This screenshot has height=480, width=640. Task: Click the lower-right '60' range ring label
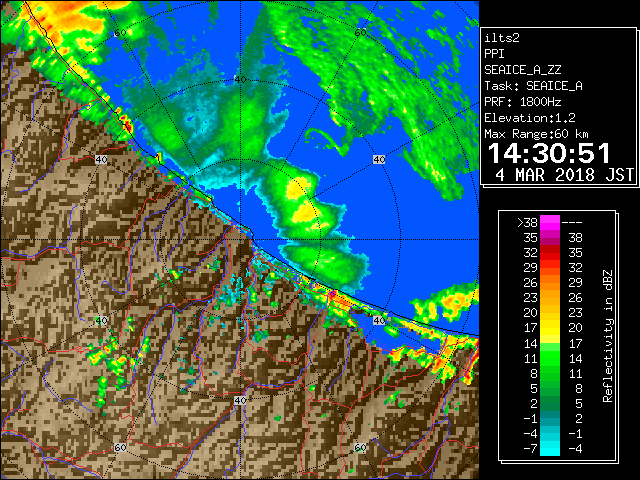360,447
